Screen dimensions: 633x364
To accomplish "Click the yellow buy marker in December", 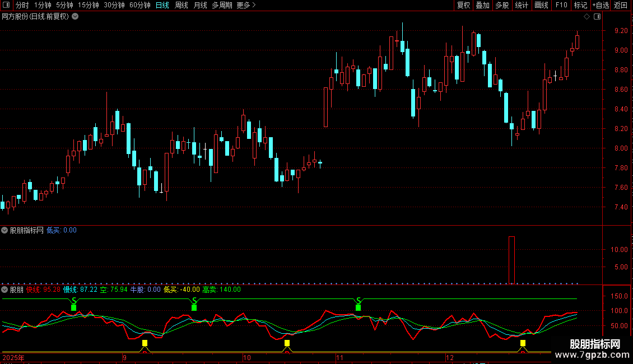I will pyautogui.click(x=523, y=343).
